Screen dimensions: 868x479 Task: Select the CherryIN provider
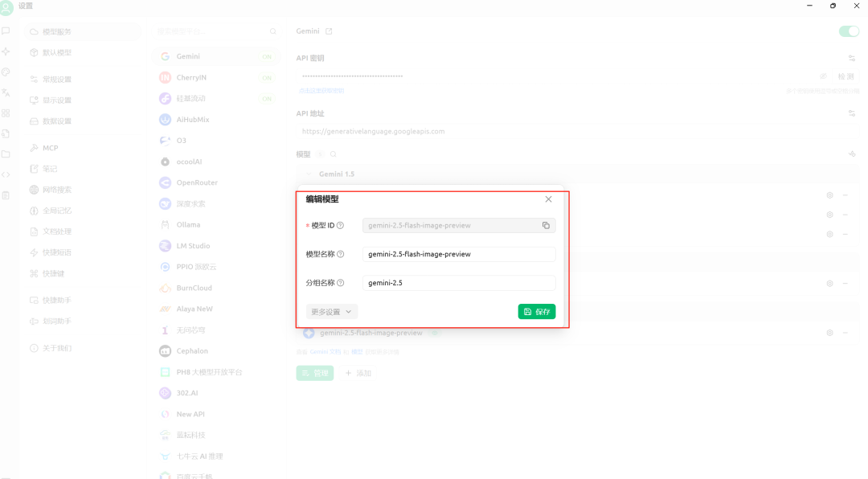[x=216, y=77]
